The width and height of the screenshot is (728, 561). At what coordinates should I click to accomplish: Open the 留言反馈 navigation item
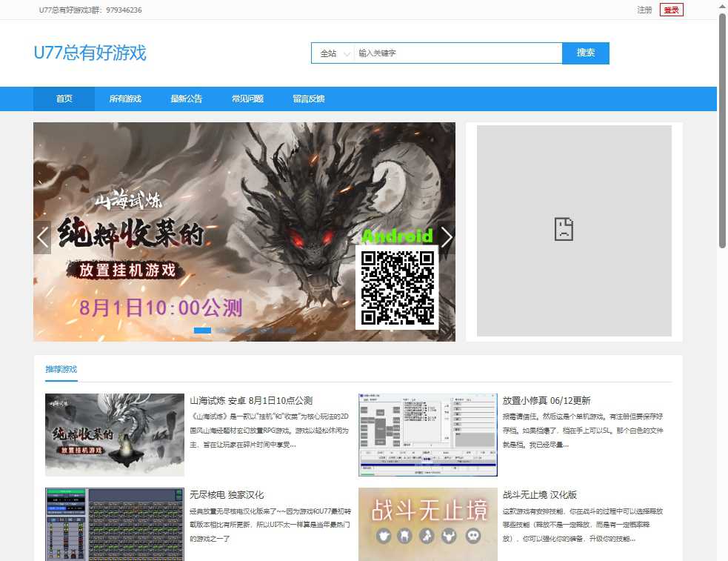click(308, 99)
